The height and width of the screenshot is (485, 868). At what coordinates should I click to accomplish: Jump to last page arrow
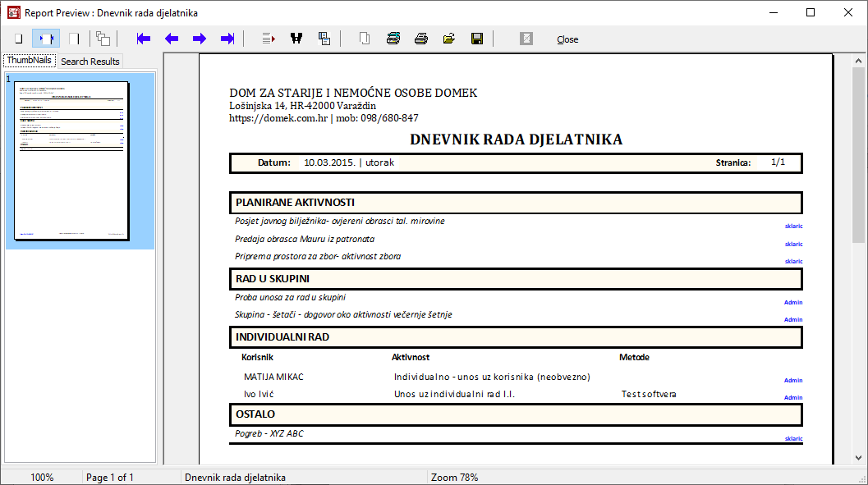(x=227, y=39)
